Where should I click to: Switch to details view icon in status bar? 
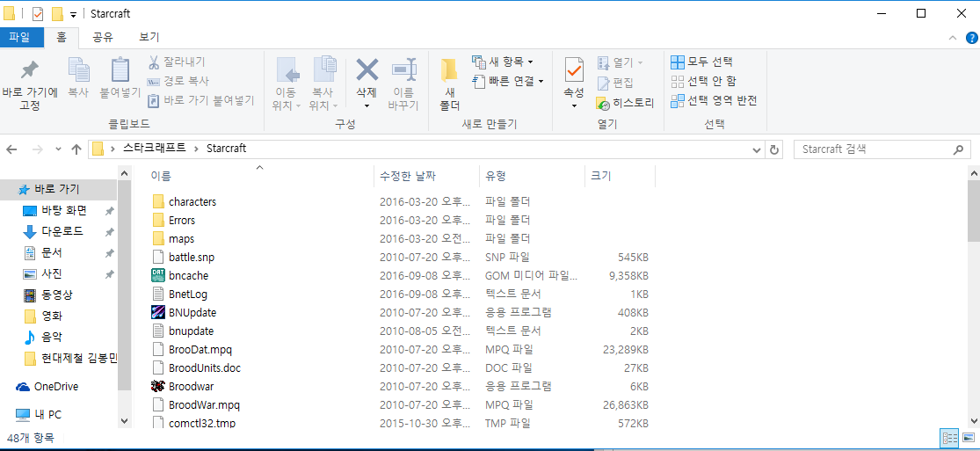coord(949,439)
